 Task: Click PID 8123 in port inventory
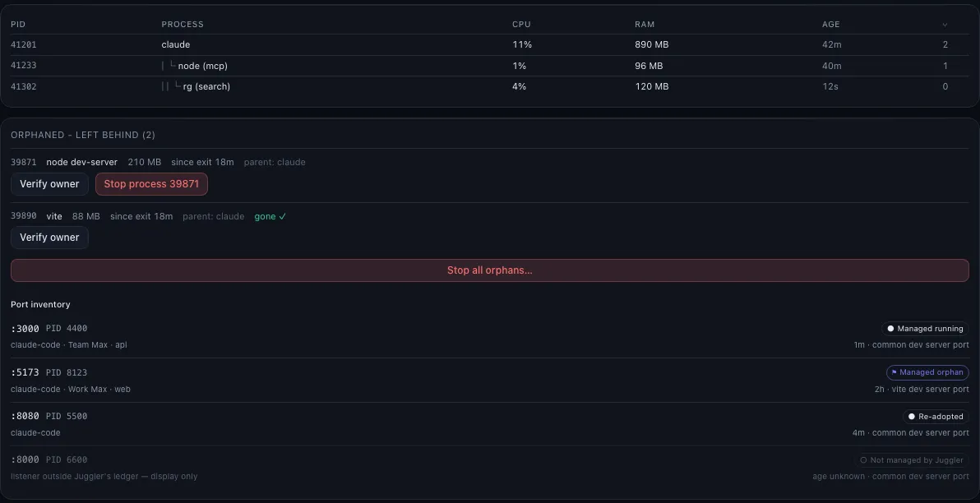pos(67,372)
